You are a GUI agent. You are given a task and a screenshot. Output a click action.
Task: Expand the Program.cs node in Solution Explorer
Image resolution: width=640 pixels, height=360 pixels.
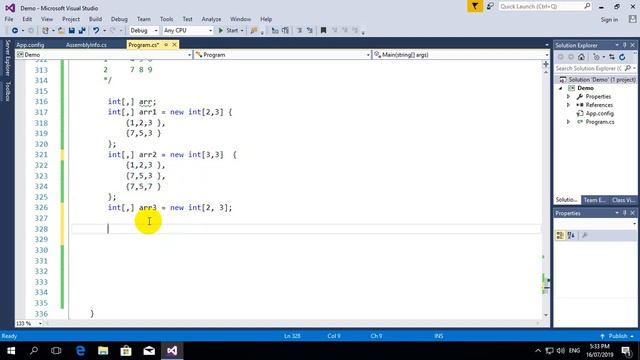pyautogui.click(x=568, y=122)
